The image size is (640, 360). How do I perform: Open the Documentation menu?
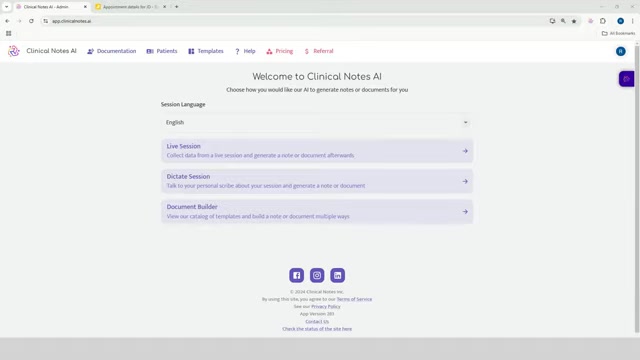tap(111, 51)
